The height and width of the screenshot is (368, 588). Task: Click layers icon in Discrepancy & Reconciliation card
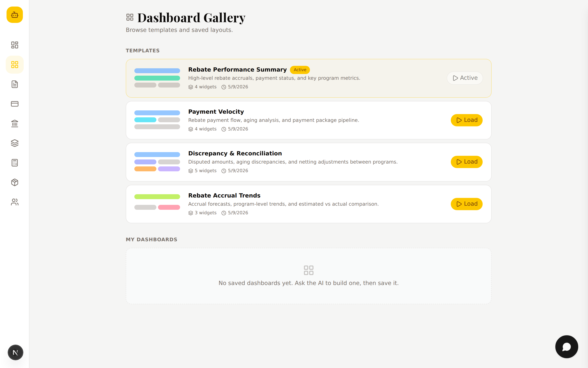click(x=191, y=171)
